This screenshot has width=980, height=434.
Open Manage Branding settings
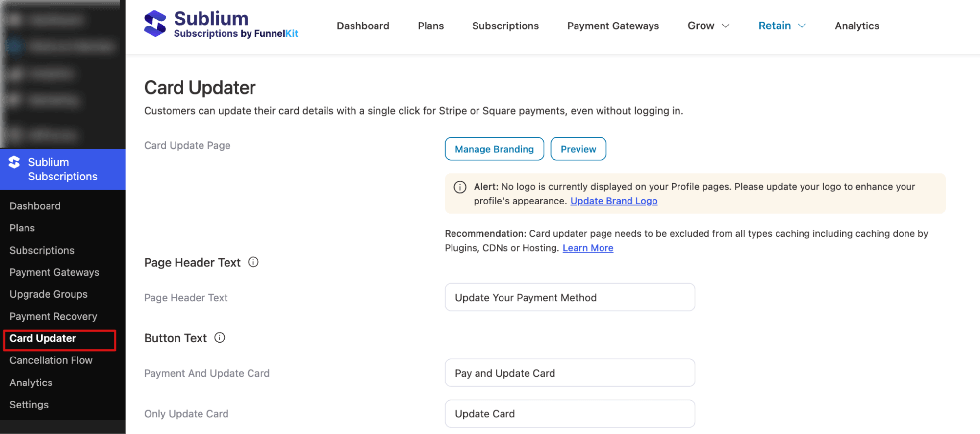tap(494, 149)
